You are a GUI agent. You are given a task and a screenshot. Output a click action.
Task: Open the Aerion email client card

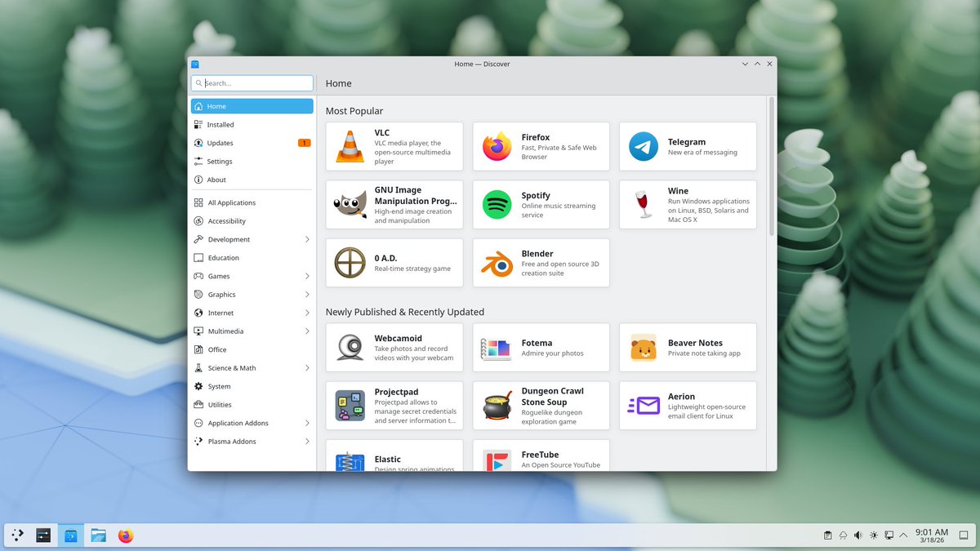tap(688, 406)
